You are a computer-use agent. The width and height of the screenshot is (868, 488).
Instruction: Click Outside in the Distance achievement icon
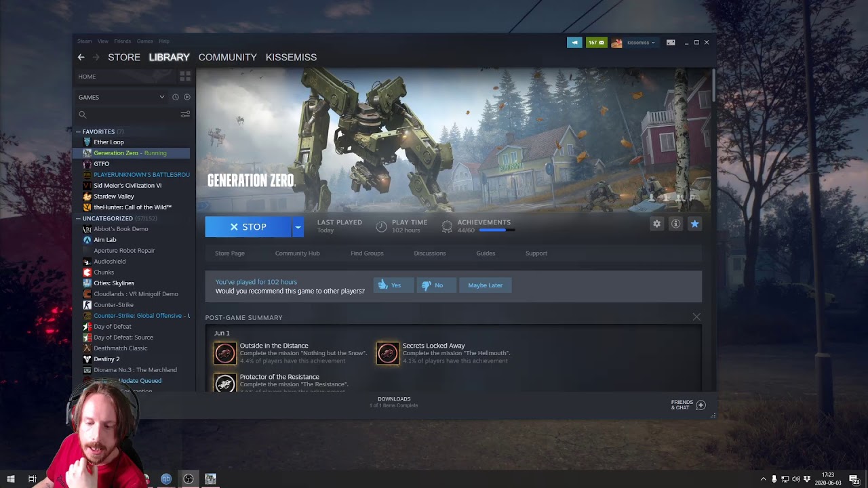pyautogui.click(x=225, y=352)
